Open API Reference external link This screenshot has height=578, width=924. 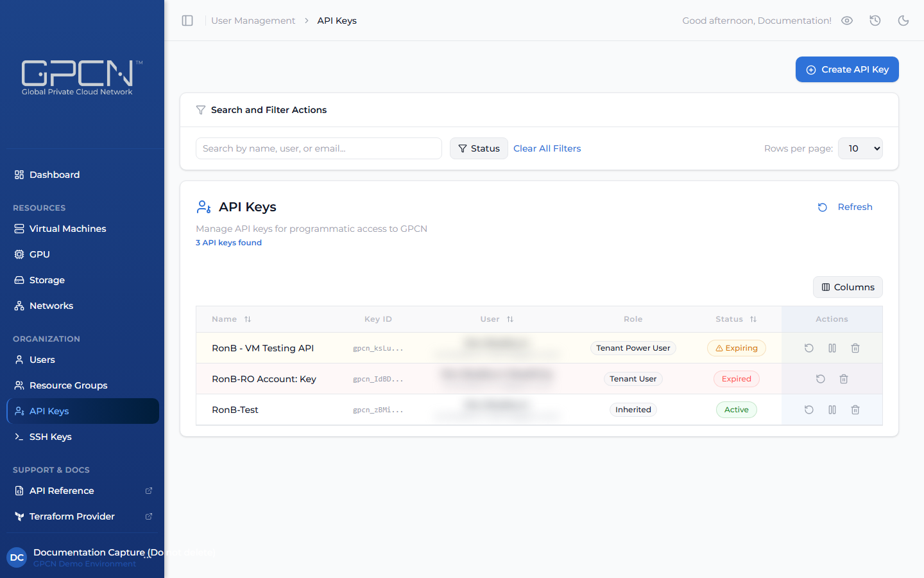(82, 491)
